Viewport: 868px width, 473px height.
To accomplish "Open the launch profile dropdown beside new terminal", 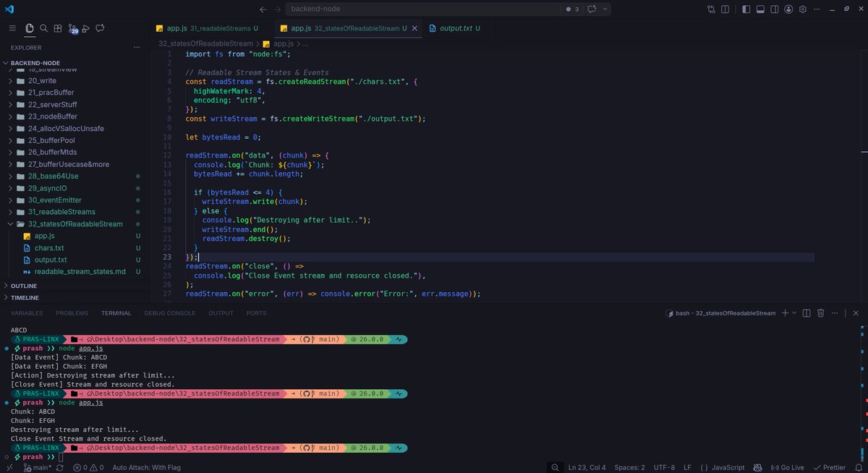I will [x=794, y=313].
